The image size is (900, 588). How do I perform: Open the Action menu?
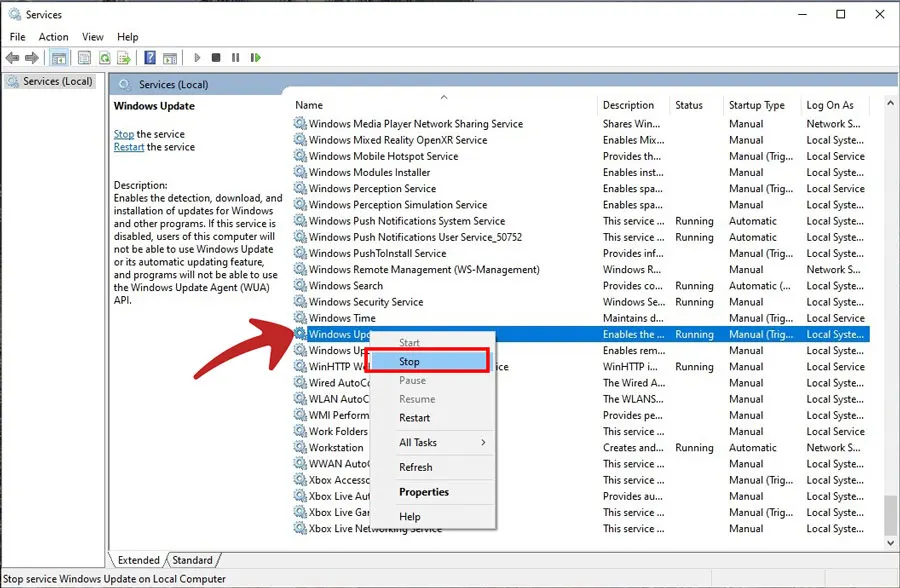(53, 37)
